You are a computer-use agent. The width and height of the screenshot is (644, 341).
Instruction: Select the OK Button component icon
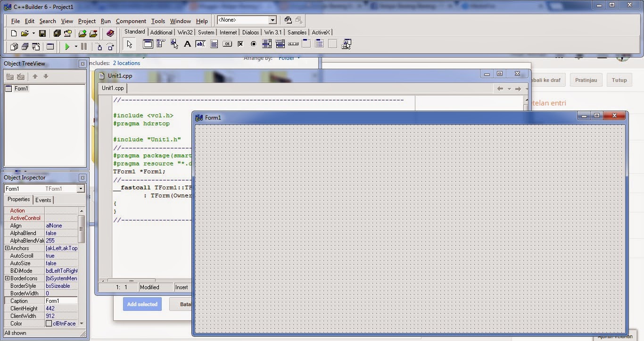coord(227,44)
